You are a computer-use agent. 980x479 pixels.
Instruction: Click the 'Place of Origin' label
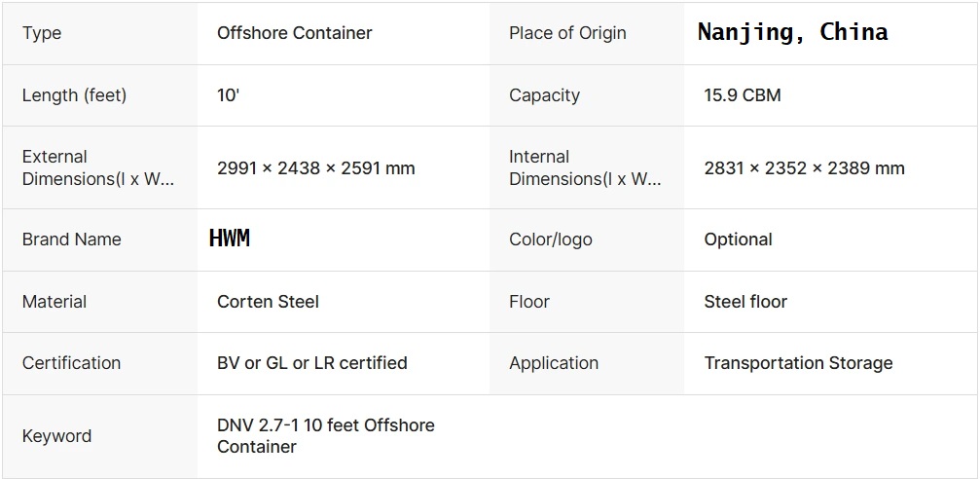(567, 33)
